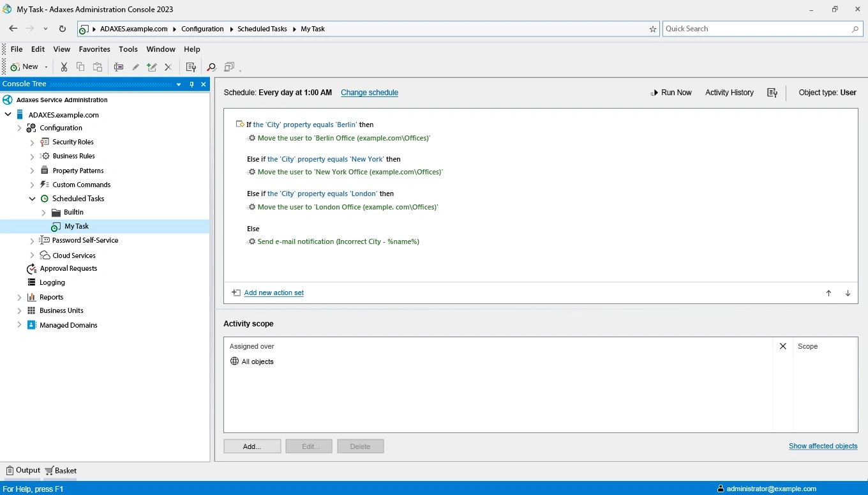
Task: Open the search magnifier tool in toolbar
Action: pyautogui.click(x=211, y=67)
